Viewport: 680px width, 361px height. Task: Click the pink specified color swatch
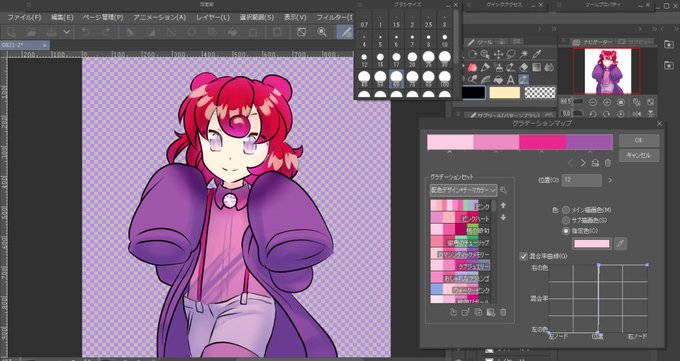[x=592, y=243]
